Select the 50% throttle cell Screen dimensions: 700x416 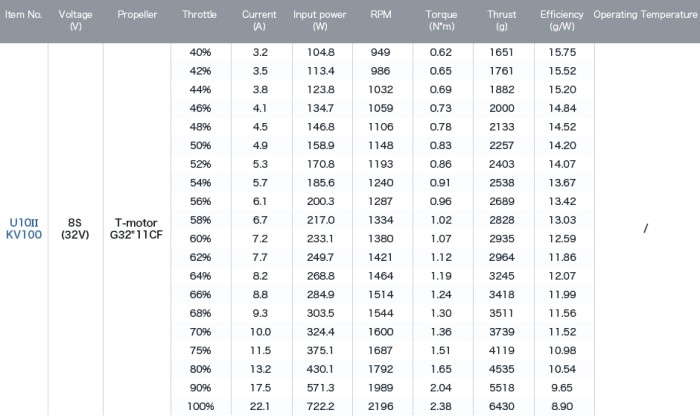pyautogui.click(x=200, y=146)
